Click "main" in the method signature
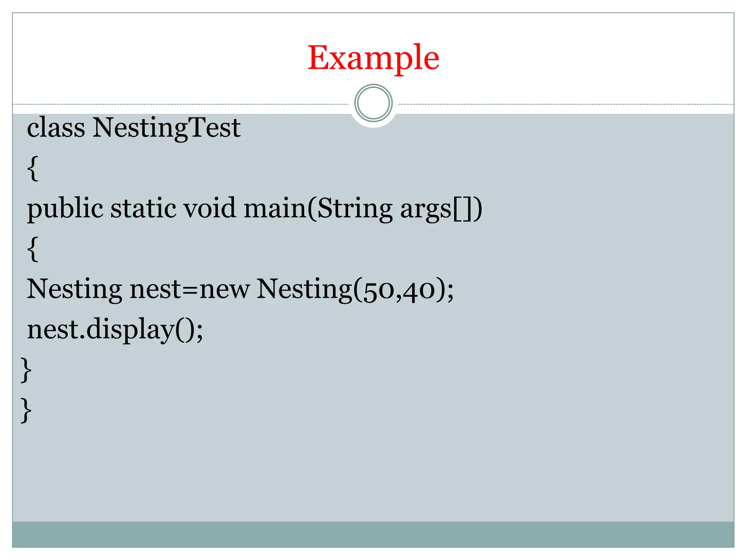 tap(275, 209)
